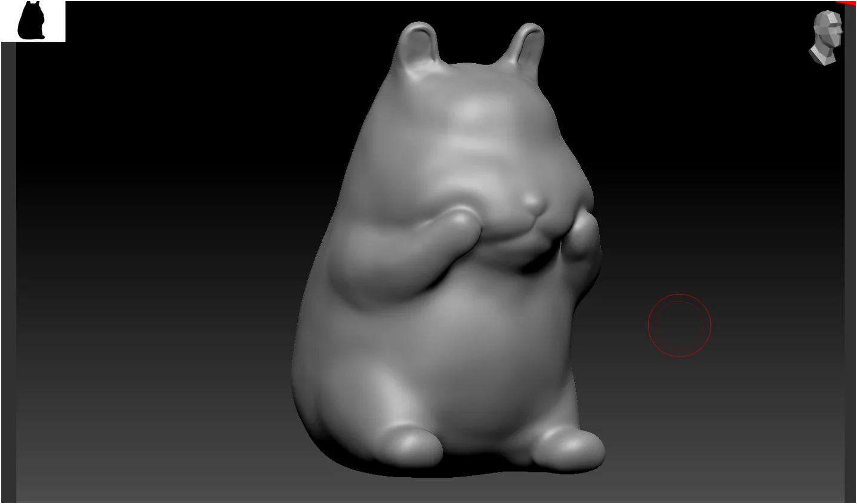
Task: Click the gray vertical bar on left viewport edge
Action: pos(8,272)
